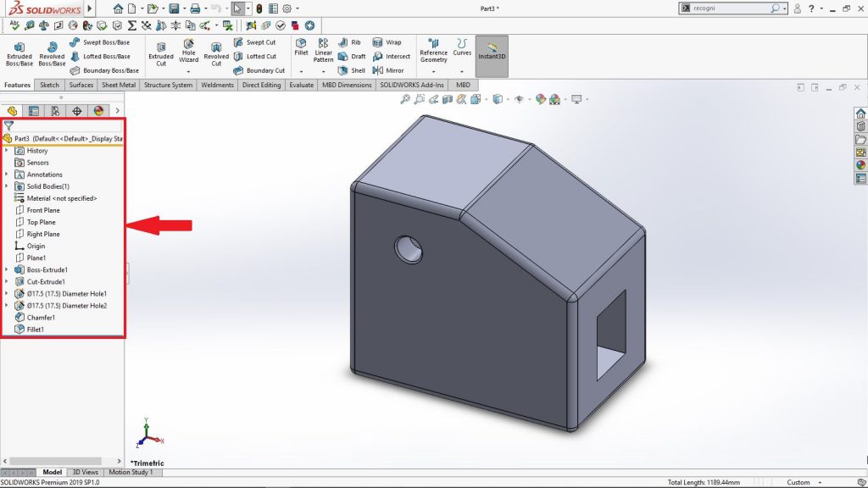Open Curves dropdown arrow
This screenshot has width=868, height=488.
tap(462, 72)
